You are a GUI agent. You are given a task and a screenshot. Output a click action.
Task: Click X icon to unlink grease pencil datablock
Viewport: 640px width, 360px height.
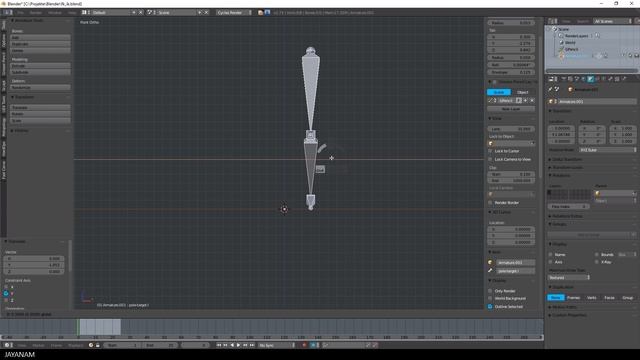tap(532, 100)
